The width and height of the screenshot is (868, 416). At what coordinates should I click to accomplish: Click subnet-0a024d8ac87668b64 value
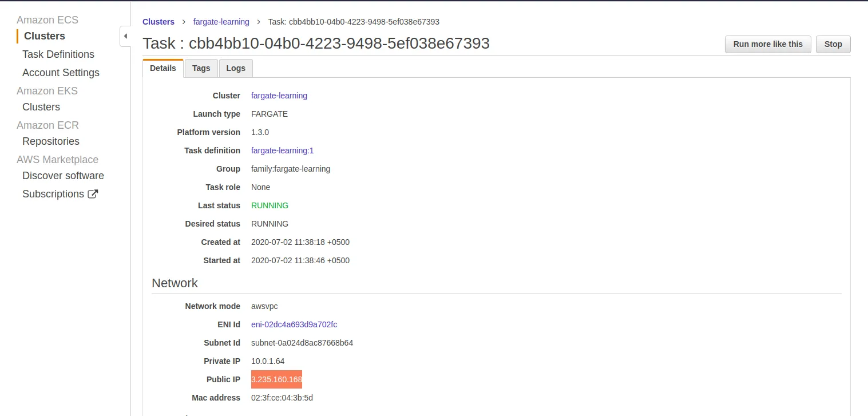(x=302, y=343)
